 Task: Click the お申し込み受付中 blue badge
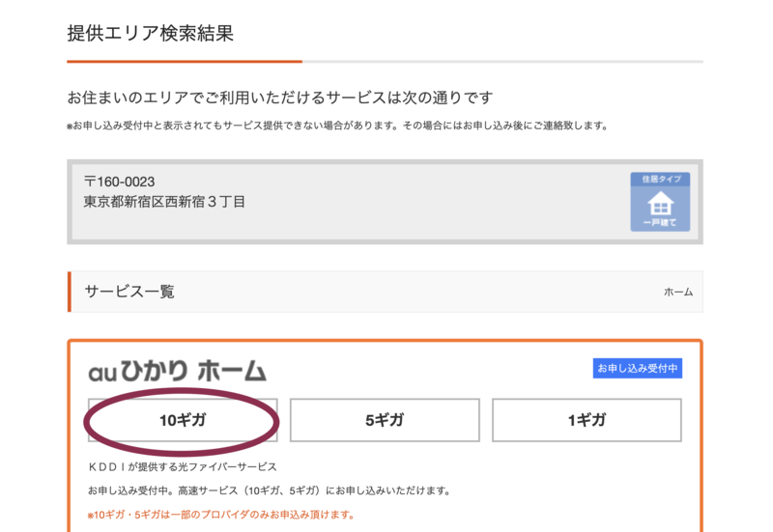tap(638, 369)
